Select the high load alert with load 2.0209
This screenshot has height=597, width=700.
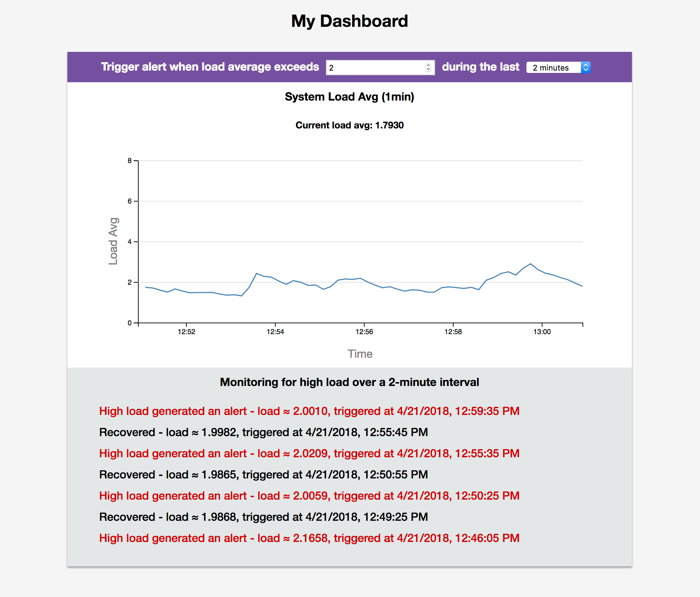coord(309,453)
